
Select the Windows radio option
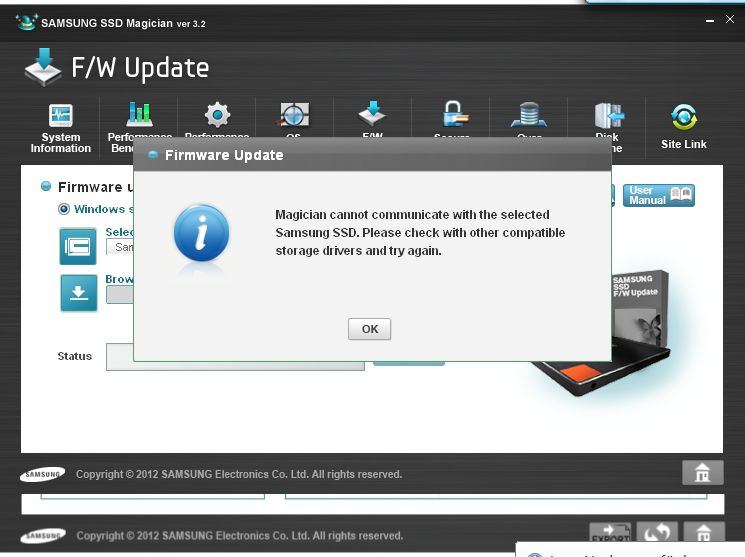pos(64,209)
